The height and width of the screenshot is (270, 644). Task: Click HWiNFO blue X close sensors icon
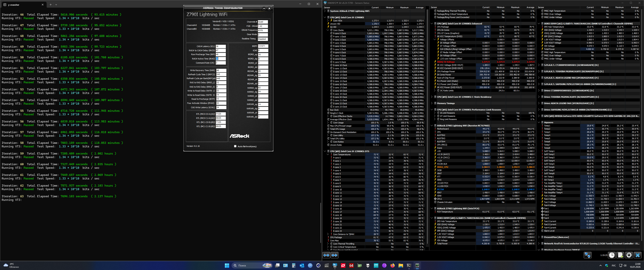click(x=637, y=255)
